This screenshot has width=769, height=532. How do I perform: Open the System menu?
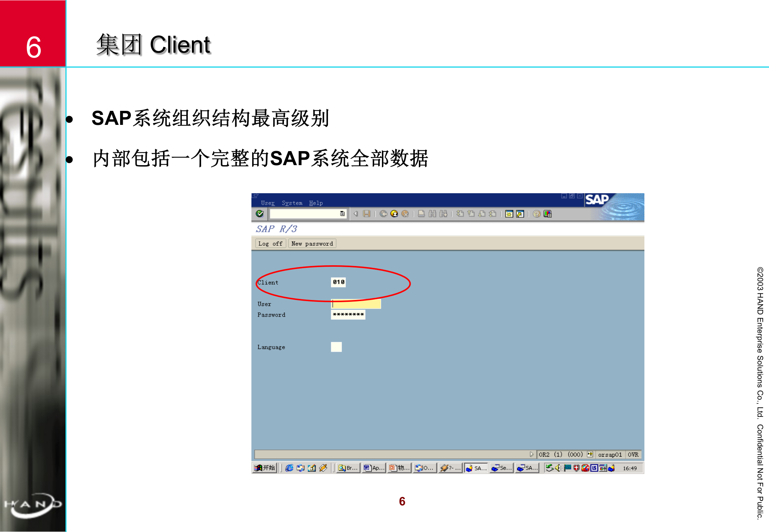pyautogui.click(x=292, y=203)
